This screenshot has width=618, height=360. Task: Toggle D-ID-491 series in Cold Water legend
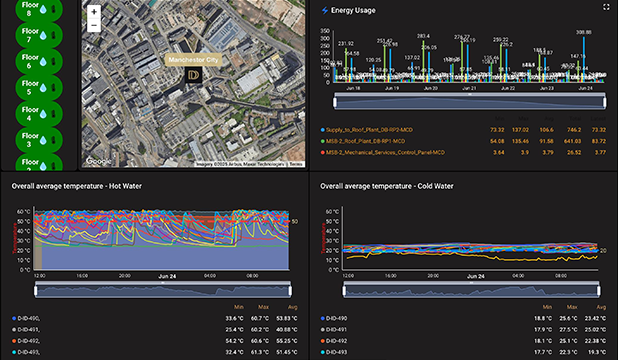tap(334, 330)
